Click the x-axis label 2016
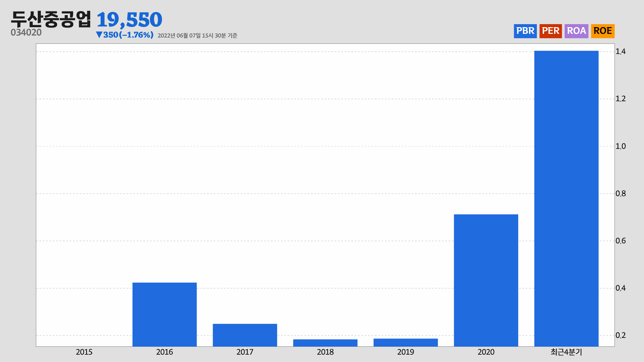The width and height of the screenshot is (644, 362). [x=164, y=352]
